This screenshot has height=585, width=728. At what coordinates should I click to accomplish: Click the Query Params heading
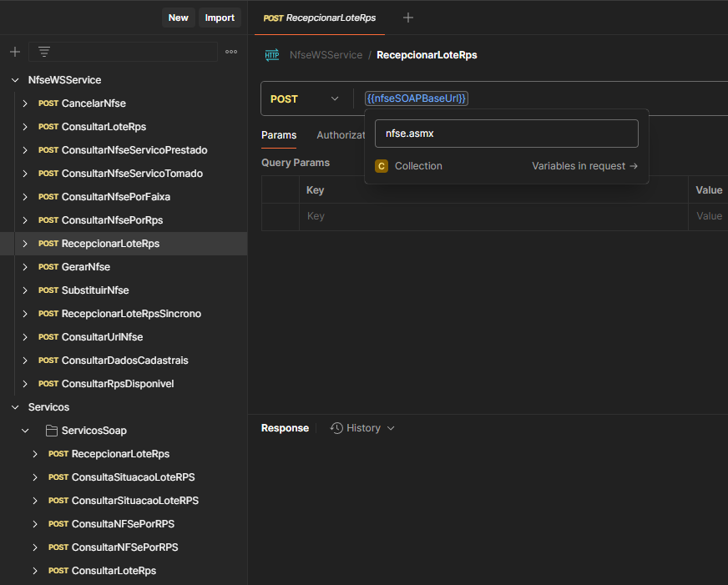pos(296,163)
